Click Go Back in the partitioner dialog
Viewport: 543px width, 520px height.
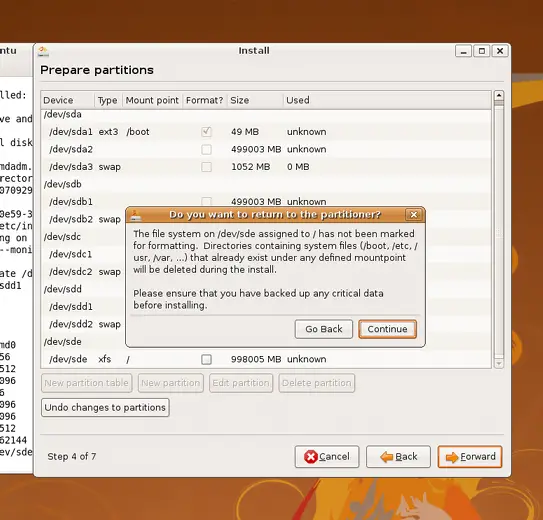click(323, 329)
